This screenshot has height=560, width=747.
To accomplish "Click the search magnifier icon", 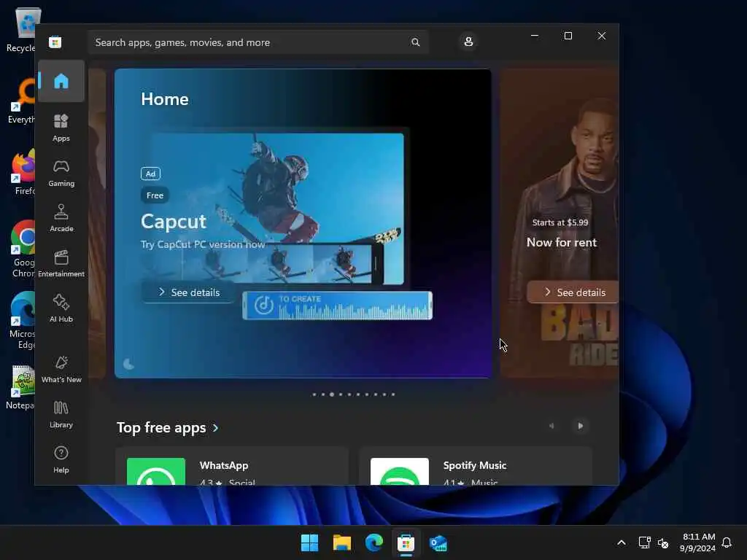I will 415,42.
